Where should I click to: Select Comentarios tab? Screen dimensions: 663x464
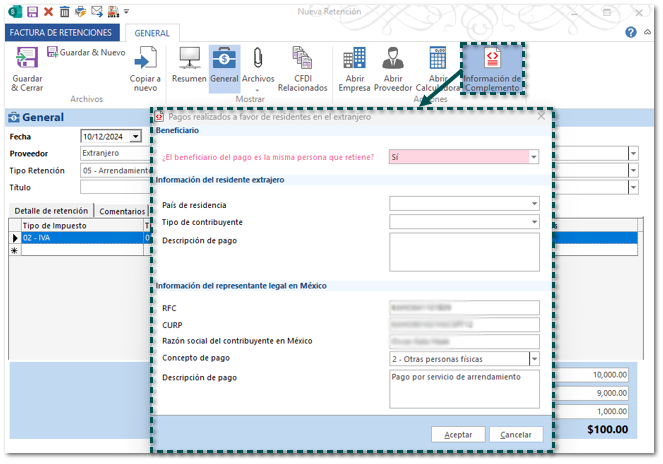122,211
